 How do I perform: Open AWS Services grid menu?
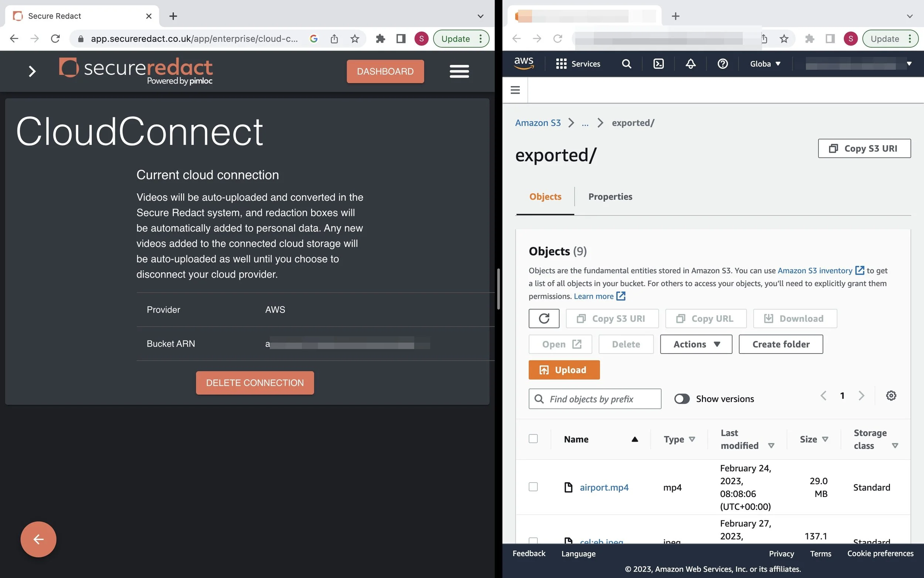coord(578,64)
